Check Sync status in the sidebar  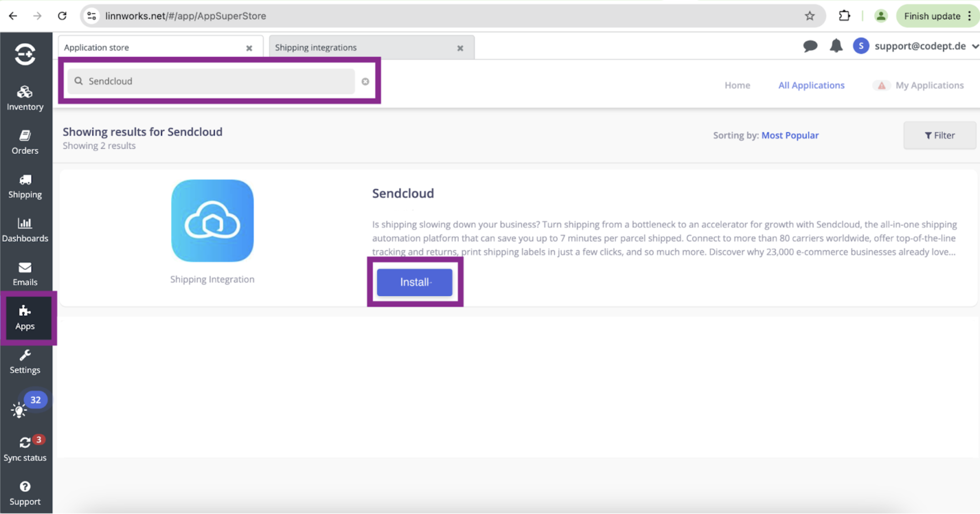25,449
